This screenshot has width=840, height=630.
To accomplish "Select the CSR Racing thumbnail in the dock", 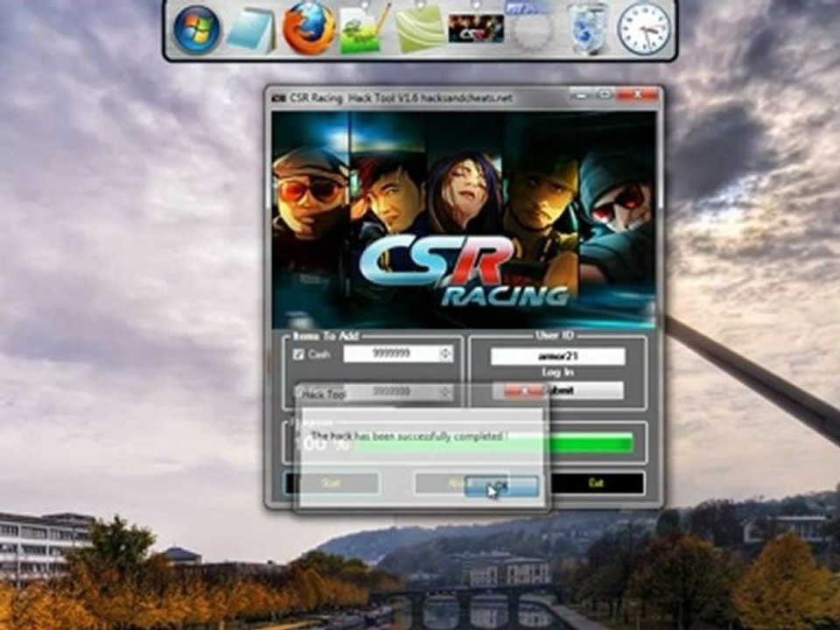I will click(476, 28).
